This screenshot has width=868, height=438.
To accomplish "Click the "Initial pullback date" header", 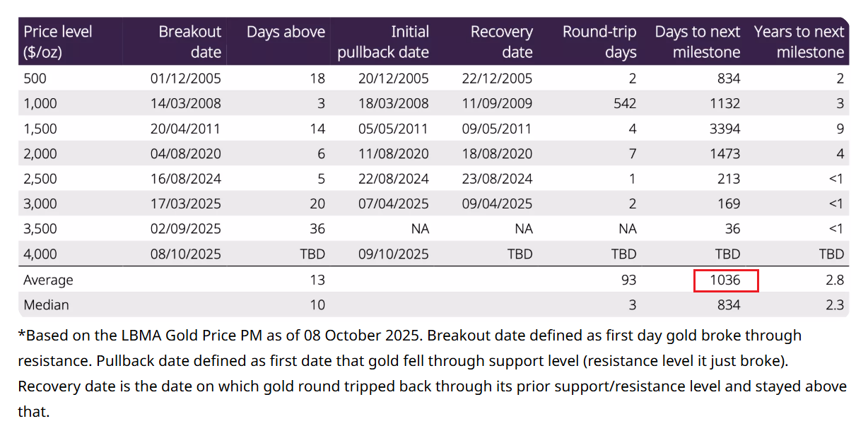I will point(383,42).
